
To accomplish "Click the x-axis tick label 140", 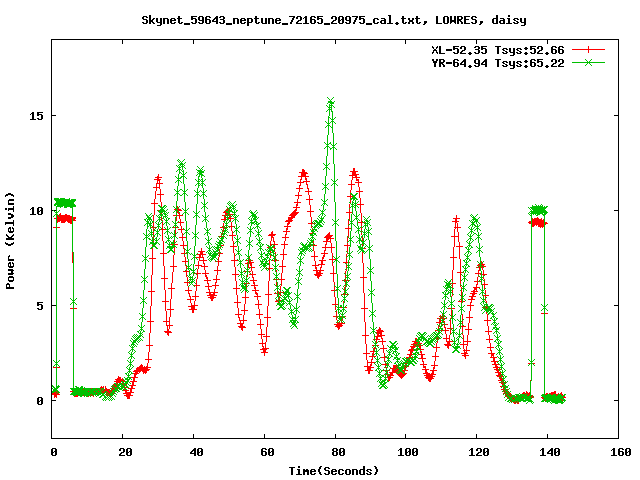I will (550, 452).
